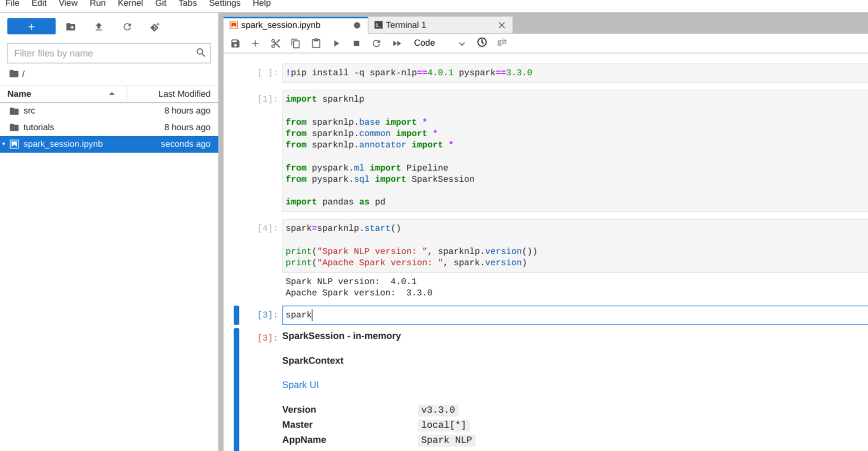The width and height of the screenshot is (868, 451).
Task: Paste cell from clipboard
Action: pyautogui.click(x=316, y=43)
